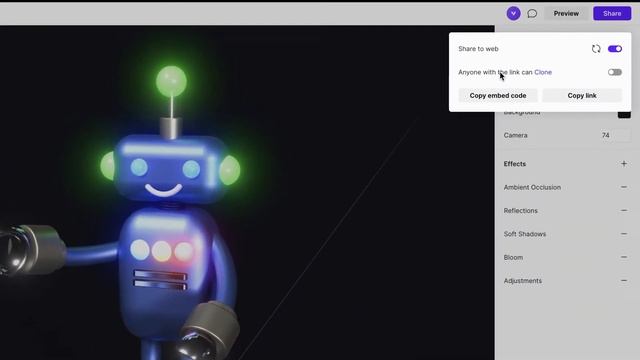Select the Ambient Occlusion label
This screenshot has height=360, width=640.
tap(532, 187)
